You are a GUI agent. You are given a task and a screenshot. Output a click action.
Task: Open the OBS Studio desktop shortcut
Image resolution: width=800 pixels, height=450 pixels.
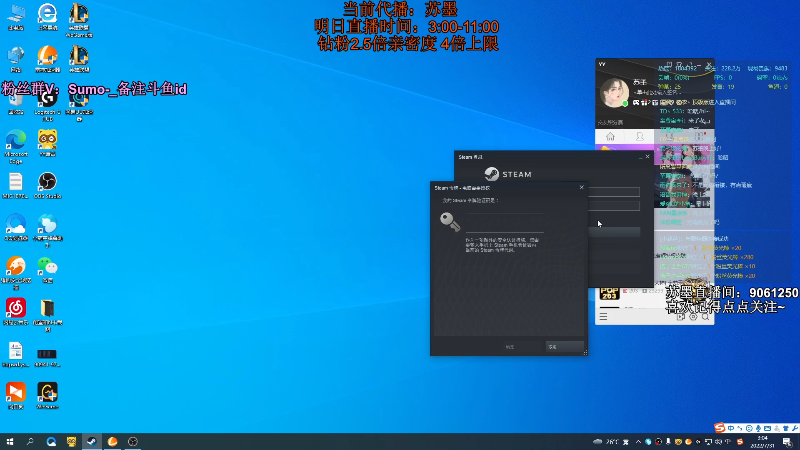(x=47, y=185)
